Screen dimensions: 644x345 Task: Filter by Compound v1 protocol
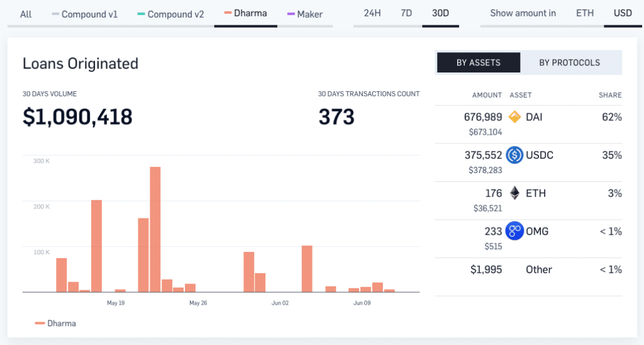pos(84,14)
